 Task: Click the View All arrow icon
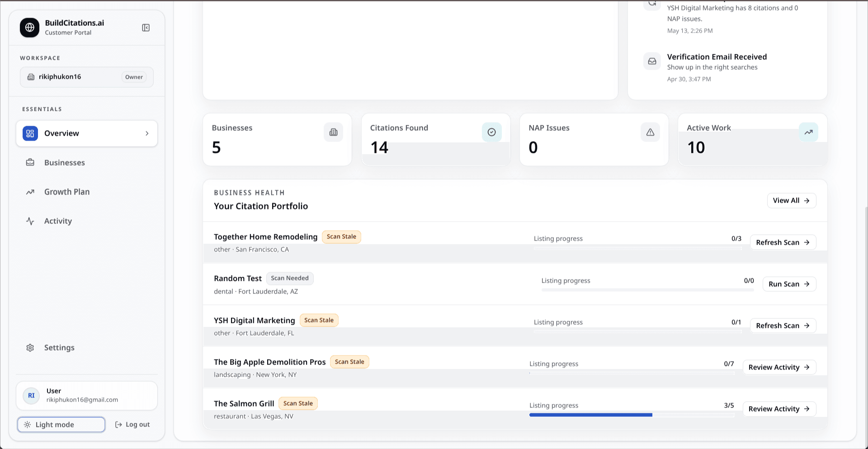click(807, 201)
